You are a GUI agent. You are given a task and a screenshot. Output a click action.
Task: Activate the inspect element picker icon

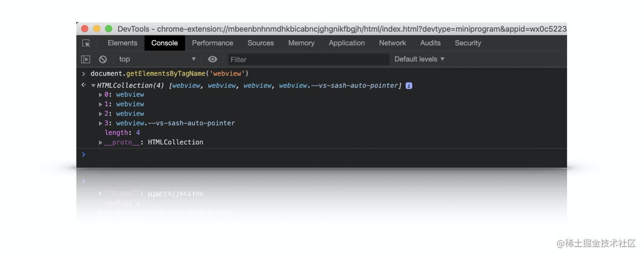[86, 43]
